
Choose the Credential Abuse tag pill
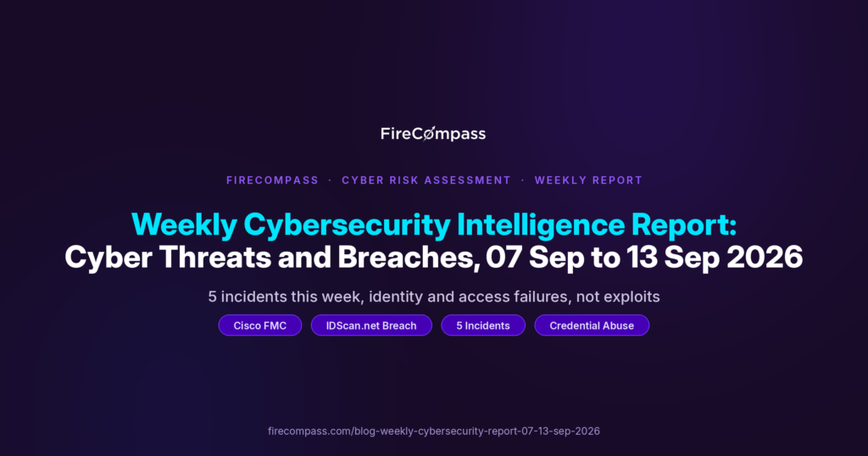(x=592, y=325)
